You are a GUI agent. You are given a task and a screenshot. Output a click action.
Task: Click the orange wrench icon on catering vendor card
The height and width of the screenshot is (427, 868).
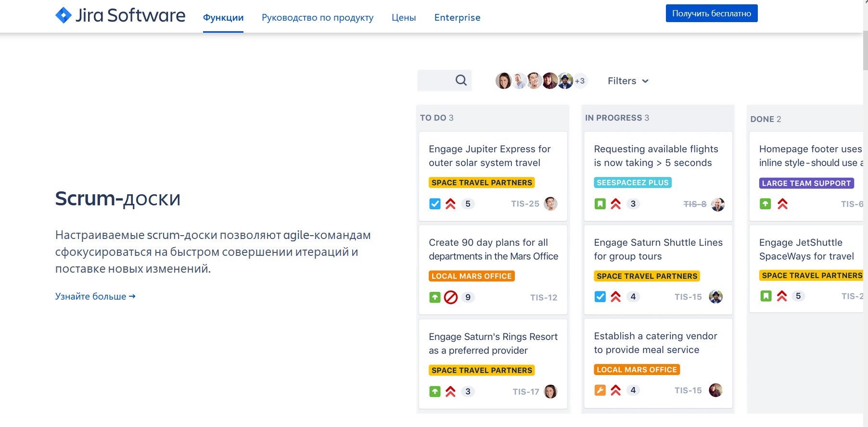coord(600,390)
